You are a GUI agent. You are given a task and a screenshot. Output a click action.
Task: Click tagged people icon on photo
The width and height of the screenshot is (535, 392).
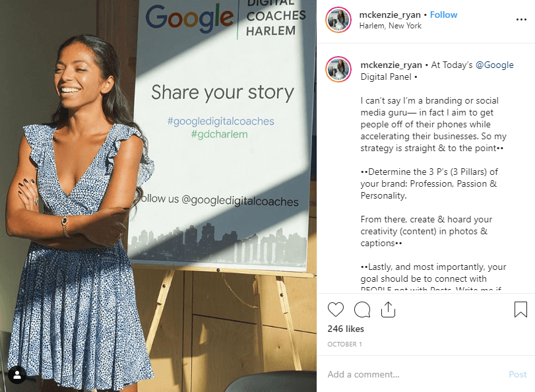pos(17,375)
